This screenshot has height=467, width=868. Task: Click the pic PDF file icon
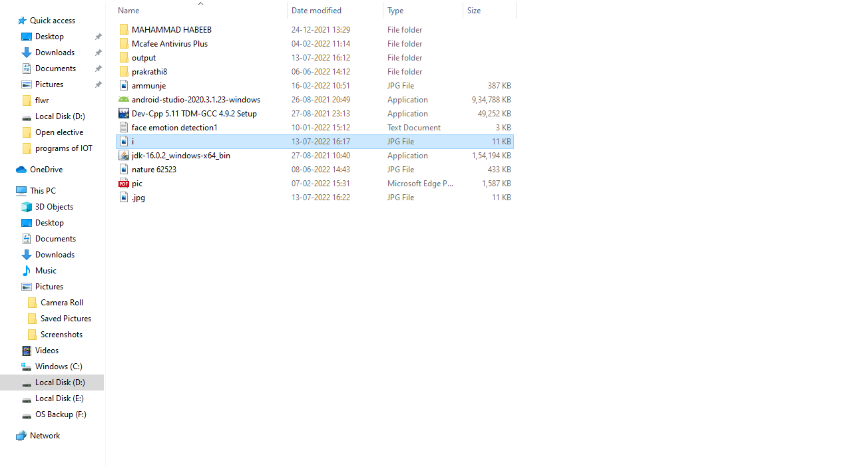coord(124,183)
